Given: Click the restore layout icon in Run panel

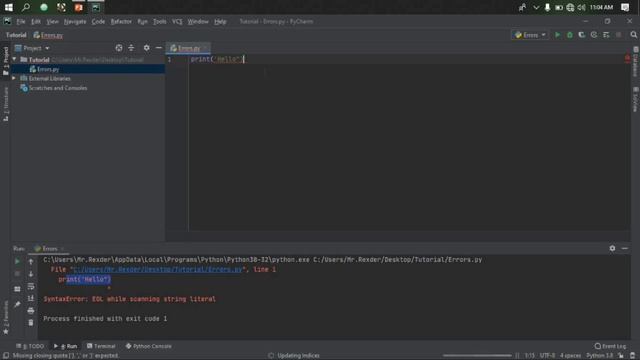Looking at the screenshot, I should click(x=17, y=289).
